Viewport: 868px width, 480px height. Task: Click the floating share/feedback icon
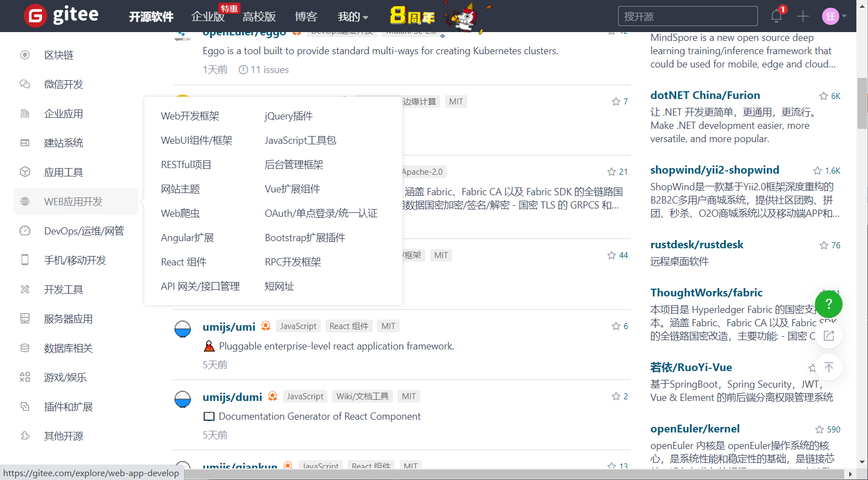pyautogui.click(x=829, y=336)
